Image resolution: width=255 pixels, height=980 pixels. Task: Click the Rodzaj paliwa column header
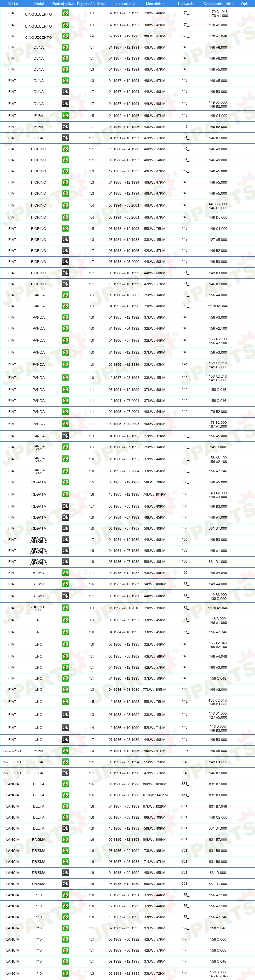63,4
